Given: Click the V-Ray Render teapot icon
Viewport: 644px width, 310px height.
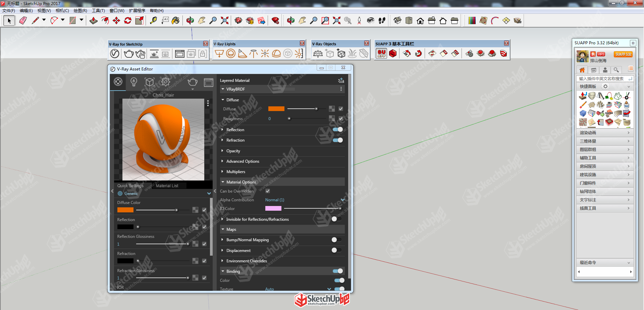Looking at the screenshot, I should tap(129, 54).
